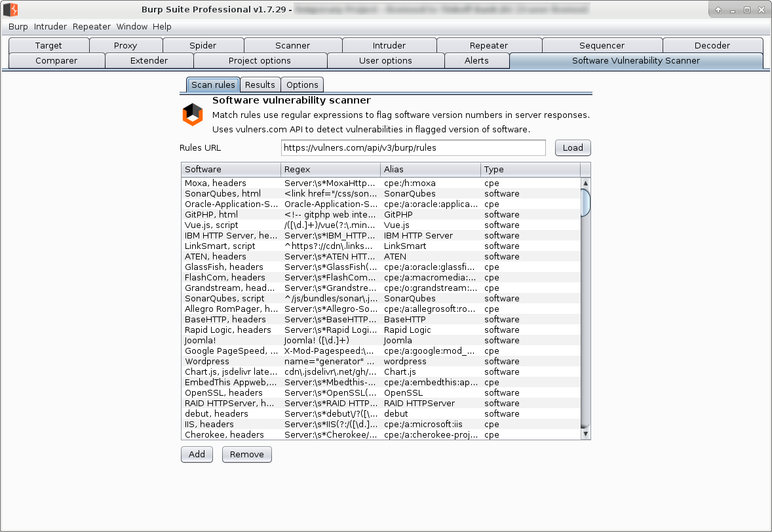Select the FlashCom, headers rule row
Screen dimensions: 772x532
click(x=381, y=278)
